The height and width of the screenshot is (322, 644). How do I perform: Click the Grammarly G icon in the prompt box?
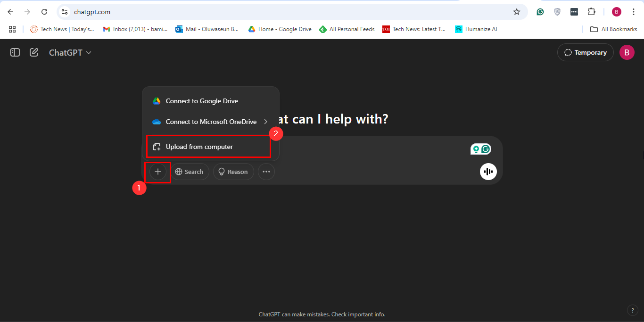(x=486, y=149)
